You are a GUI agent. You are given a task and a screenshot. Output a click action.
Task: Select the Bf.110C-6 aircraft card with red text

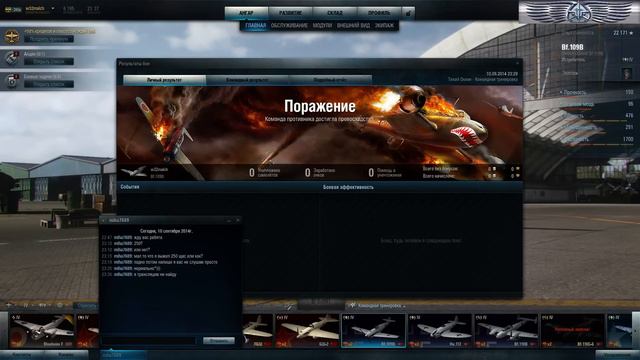[573, 331]
